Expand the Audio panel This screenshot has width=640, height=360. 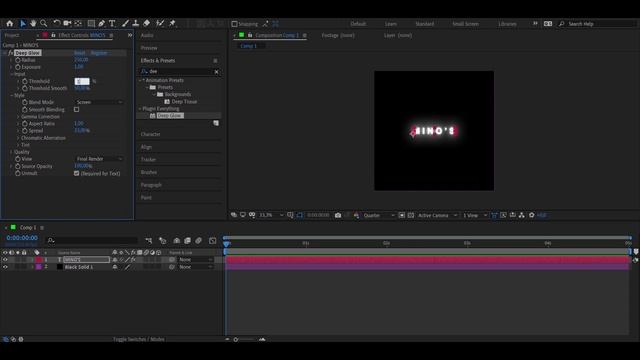point(147,36)
